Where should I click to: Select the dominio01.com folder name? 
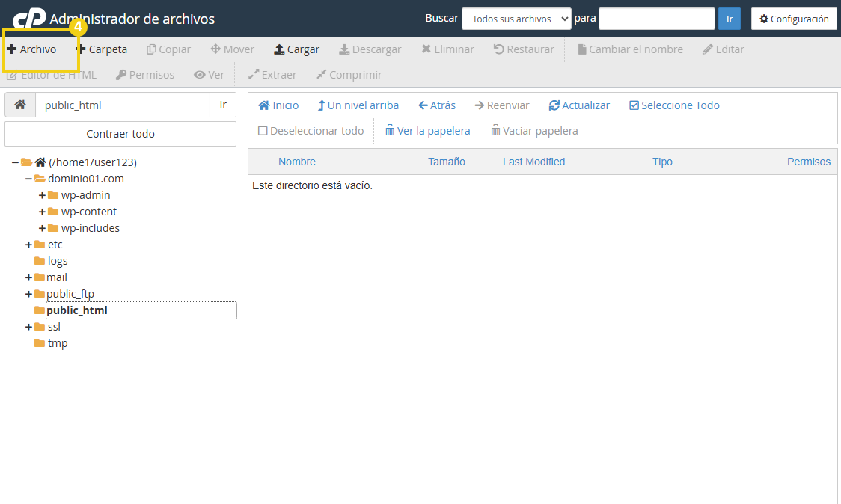[86, 179]
